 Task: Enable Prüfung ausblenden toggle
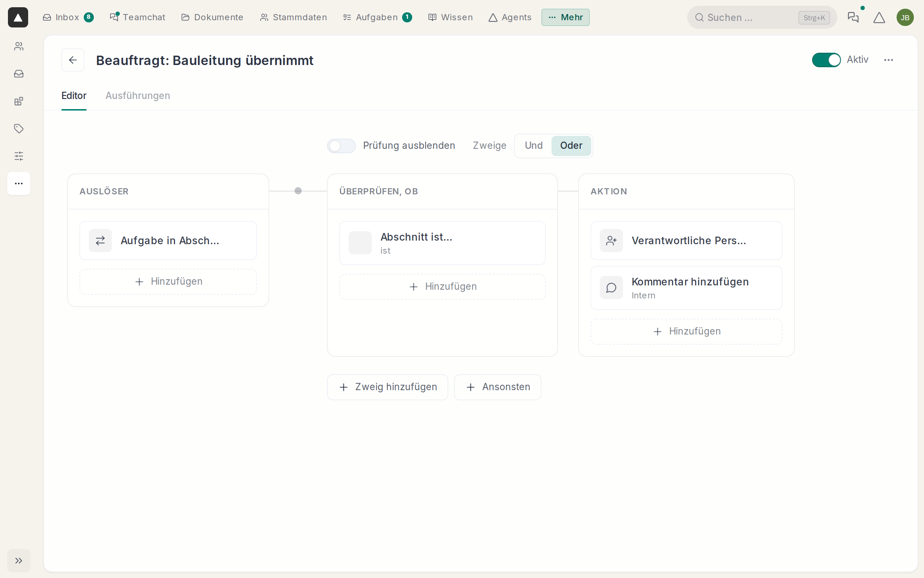(341, 146)
